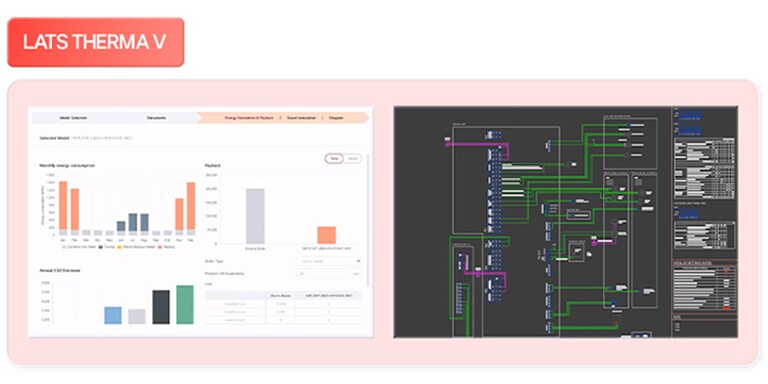
Task: Click the dark bar in Annual CO2 chart
Action: click(x=161, y=307)
